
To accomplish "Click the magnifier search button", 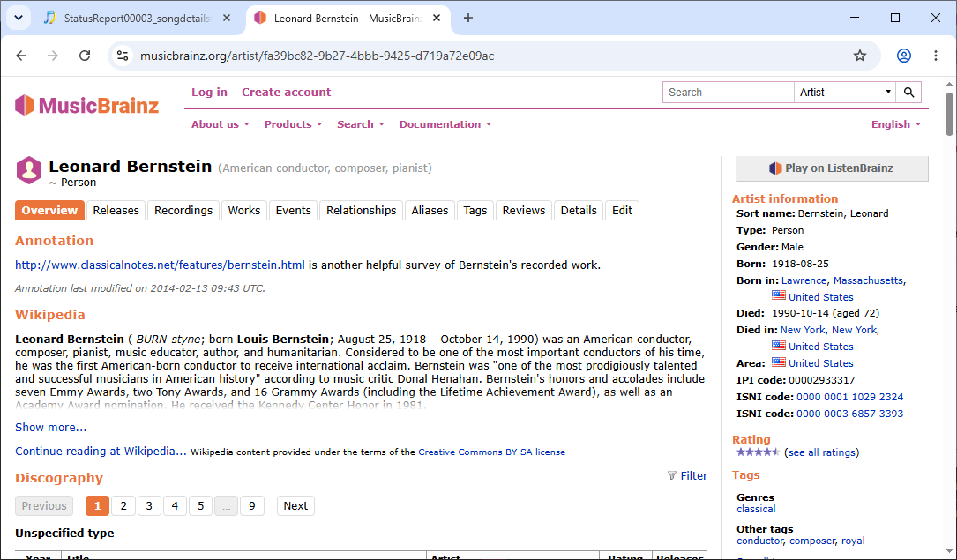I will [908, 92].
